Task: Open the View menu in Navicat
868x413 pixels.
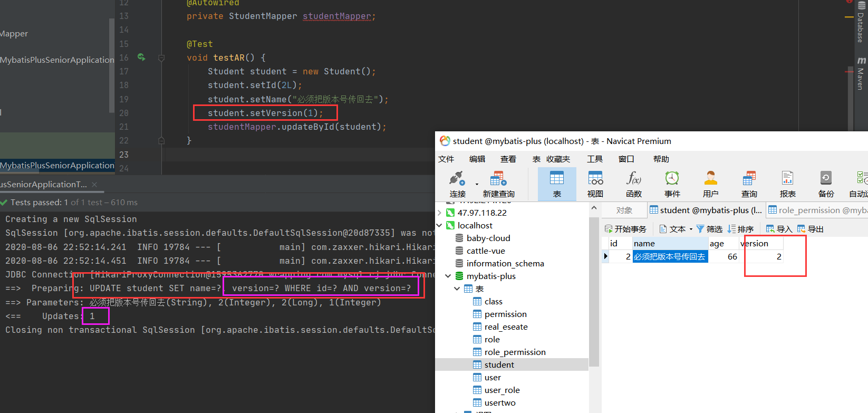Action: 508,159
